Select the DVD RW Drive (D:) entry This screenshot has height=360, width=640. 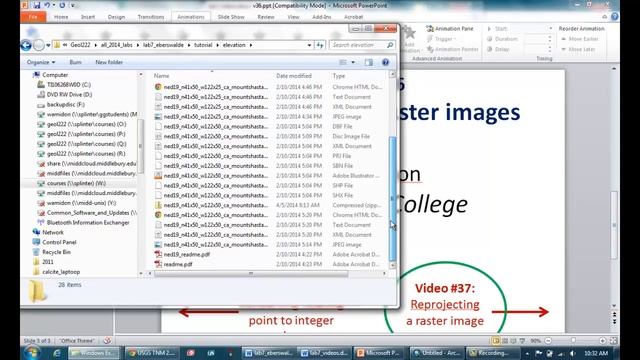pos(69,94)
